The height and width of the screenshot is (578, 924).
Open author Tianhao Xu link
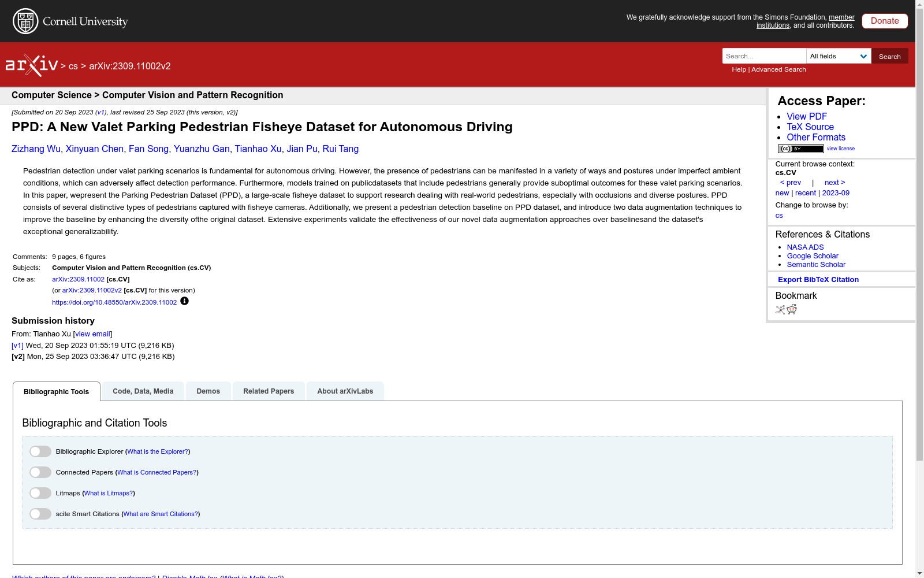tap(258, 149)
